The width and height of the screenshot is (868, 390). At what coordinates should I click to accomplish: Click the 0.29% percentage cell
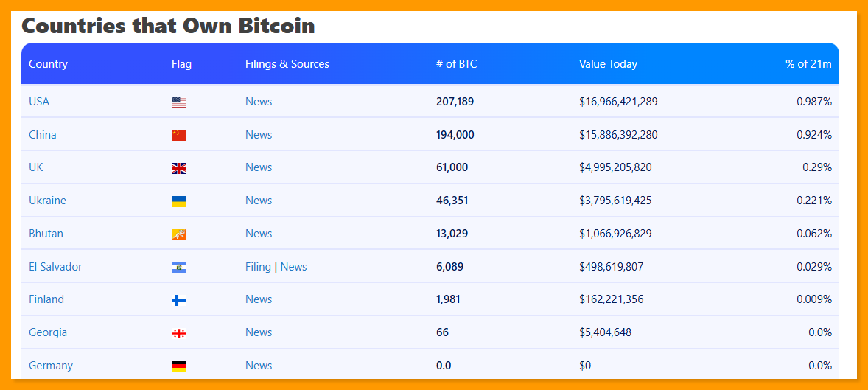817,167
